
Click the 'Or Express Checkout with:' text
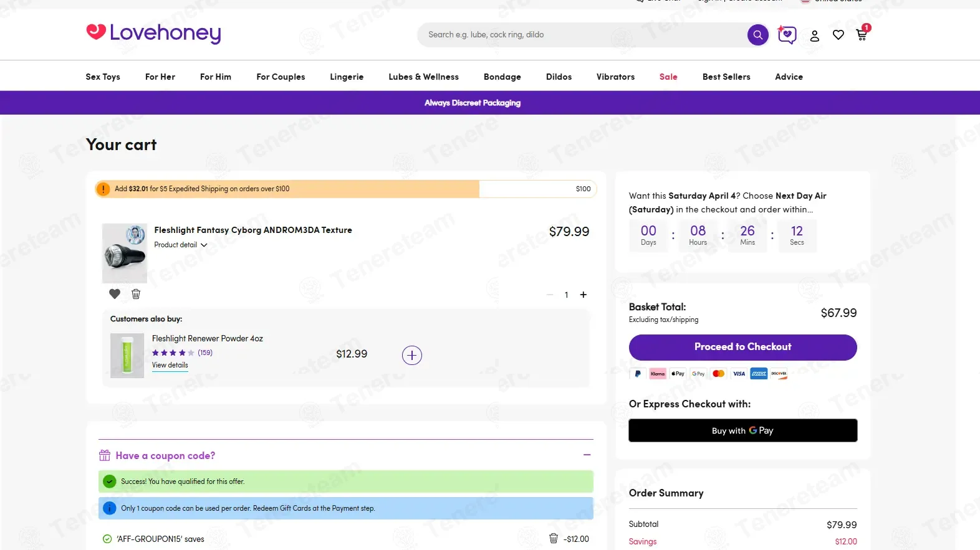tap(689, 404)
